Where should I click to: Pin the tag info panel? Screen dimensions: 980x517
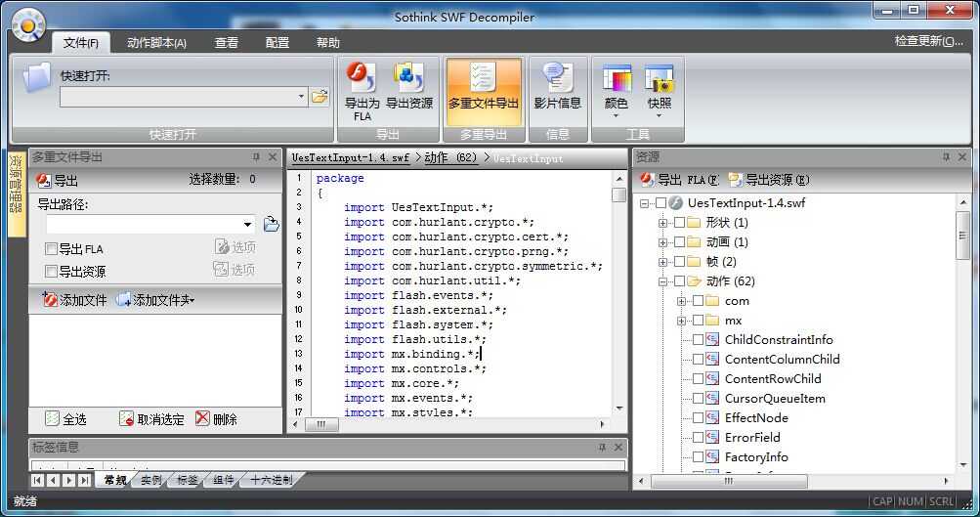click(x=602, y=447)
